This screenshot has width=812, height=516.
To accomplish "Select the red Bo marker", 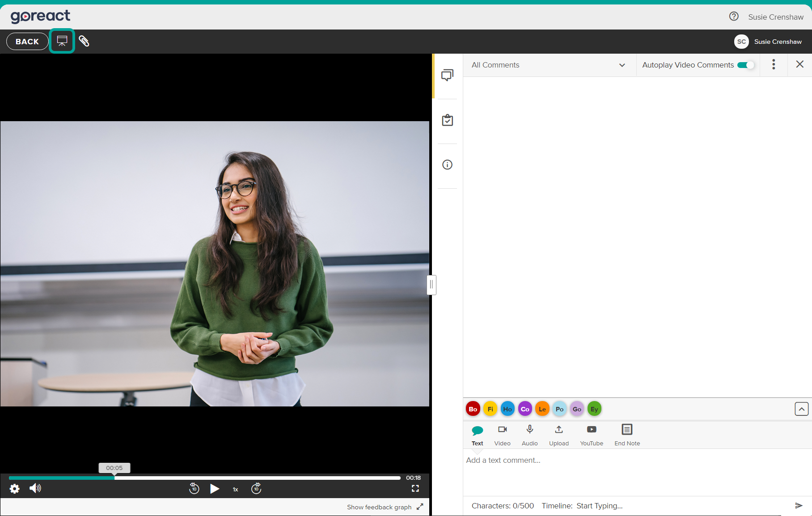I will pyautogui.click(x=473, y=409).
